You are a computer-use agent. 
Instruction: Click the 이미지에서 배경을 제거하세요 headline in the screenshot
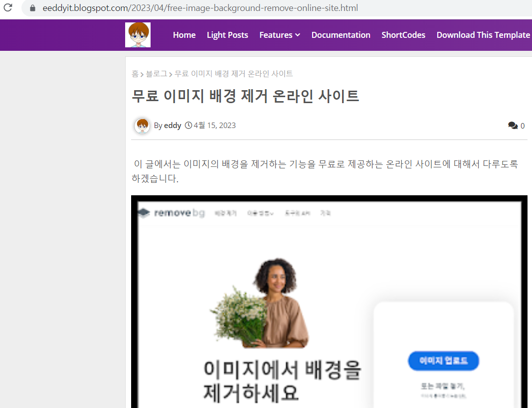point(282,381)
